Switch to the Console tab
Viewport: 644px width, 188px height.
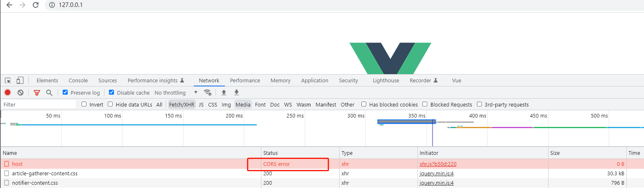[x=78, y=81]
